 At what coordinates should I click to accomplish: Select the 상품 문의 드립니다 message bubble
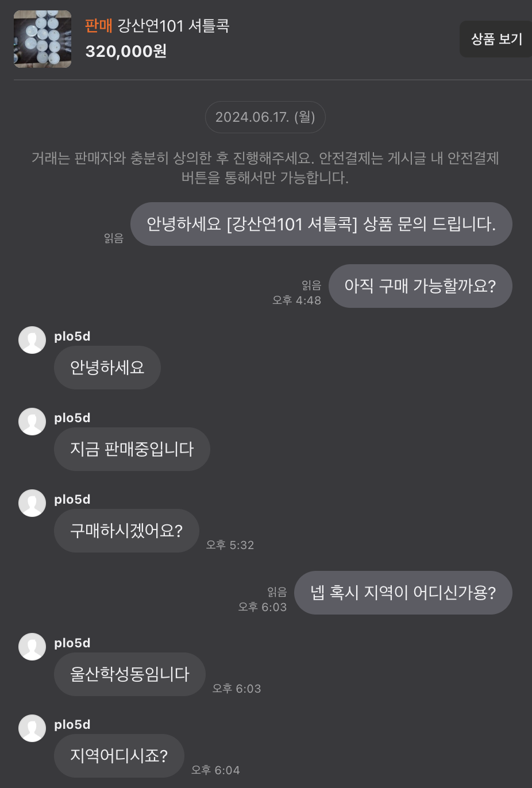tap(321, 224)
